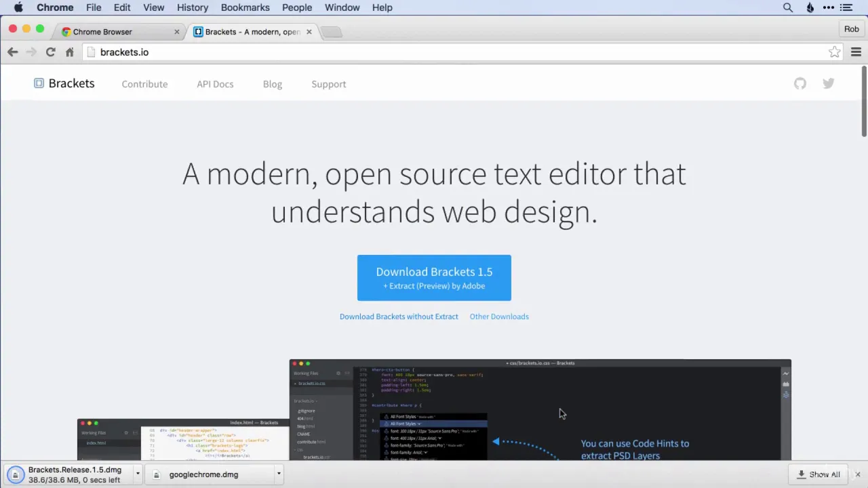Image resolution: width=868 pixels, height=488 pixels.
Task: Click the flame icon in menu bar
Action: tap(810, 7)
